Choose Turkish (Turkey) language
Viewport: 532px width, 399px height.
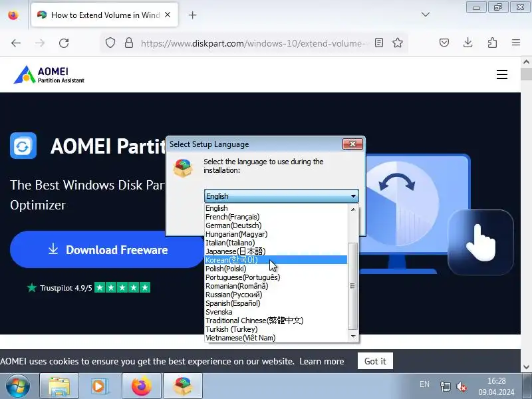pyautogui.click(x=276, y=329)
